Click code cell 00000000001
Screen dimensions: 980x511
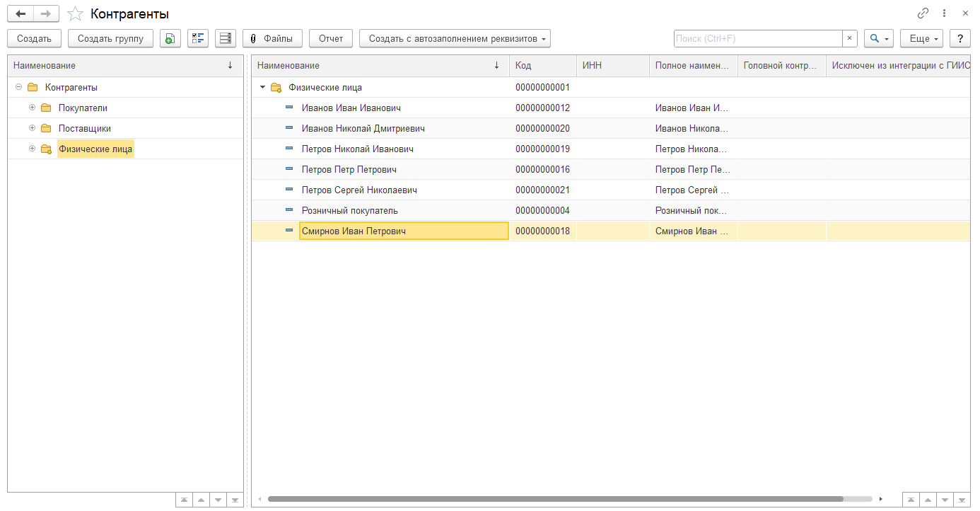tap(543, 87)
